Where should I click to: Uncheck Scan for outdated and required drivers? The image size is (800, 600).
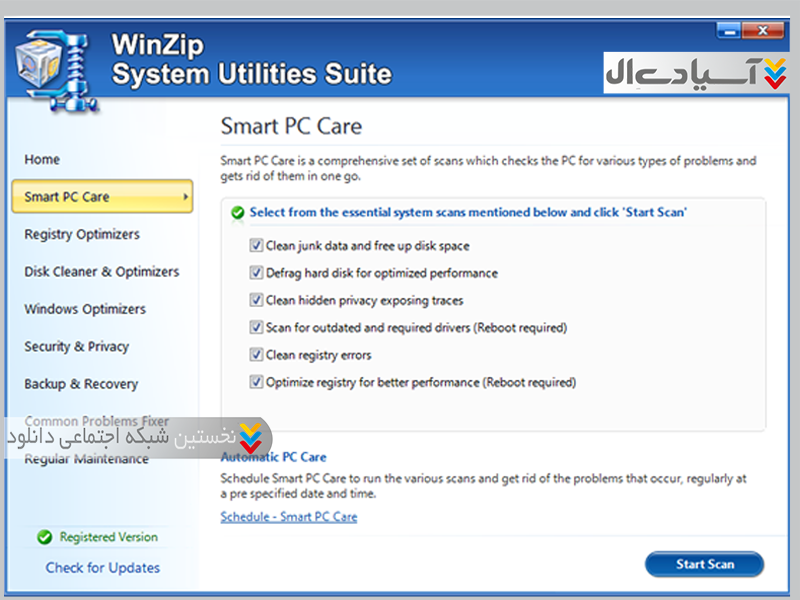[256, 328]
